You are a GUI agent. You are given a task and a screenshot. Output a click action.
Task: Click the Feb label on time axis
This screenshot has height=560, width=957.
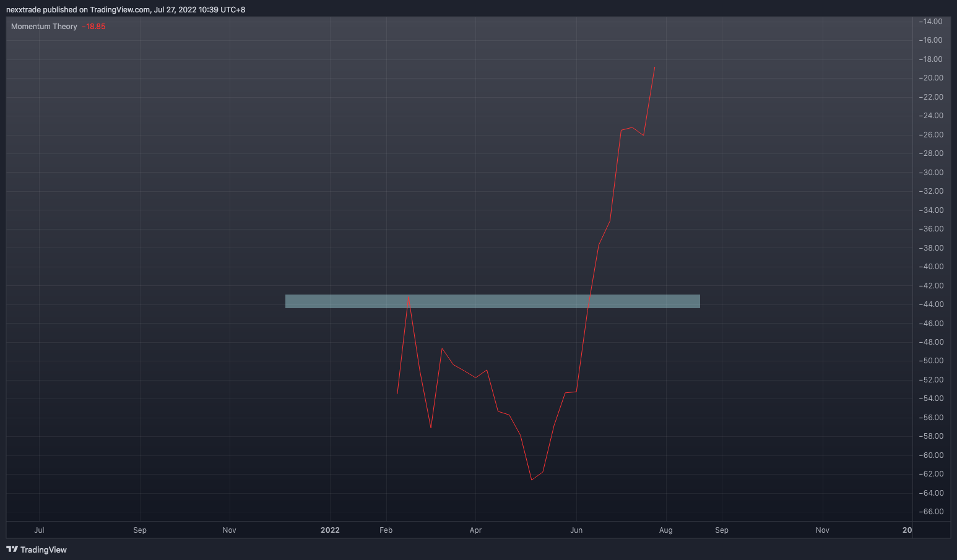pyautogui.click(x=386, y=530)
